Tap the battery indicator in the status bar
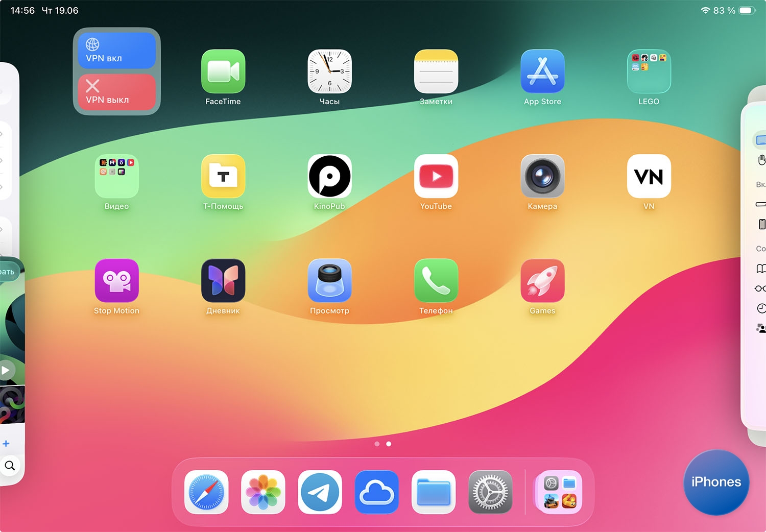Screen dimensions: 766x532 (747, 10)
